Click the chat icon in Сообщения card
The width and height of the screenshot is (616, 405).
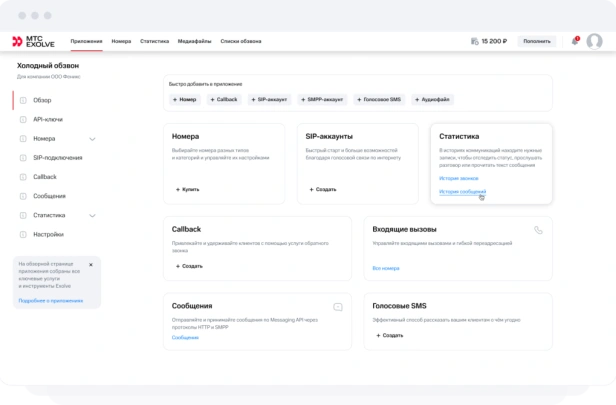[338, 307]
